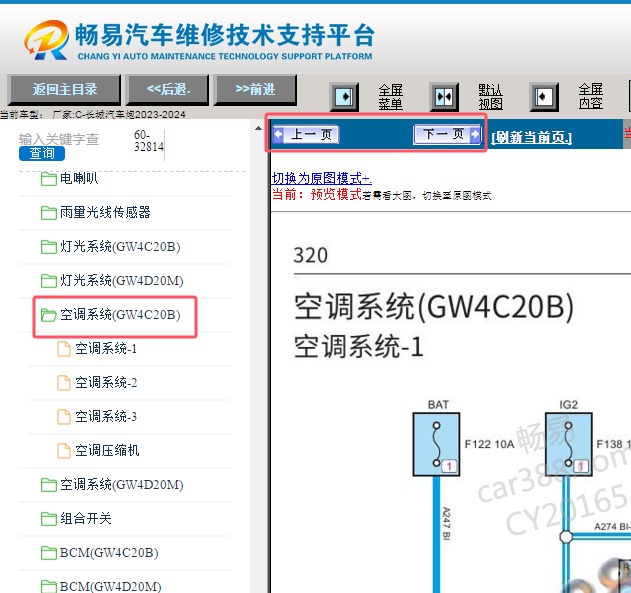The image size is (631, 593).
Task: Expand 灯光系统(GW4D20M) folder
Action: 112,280
